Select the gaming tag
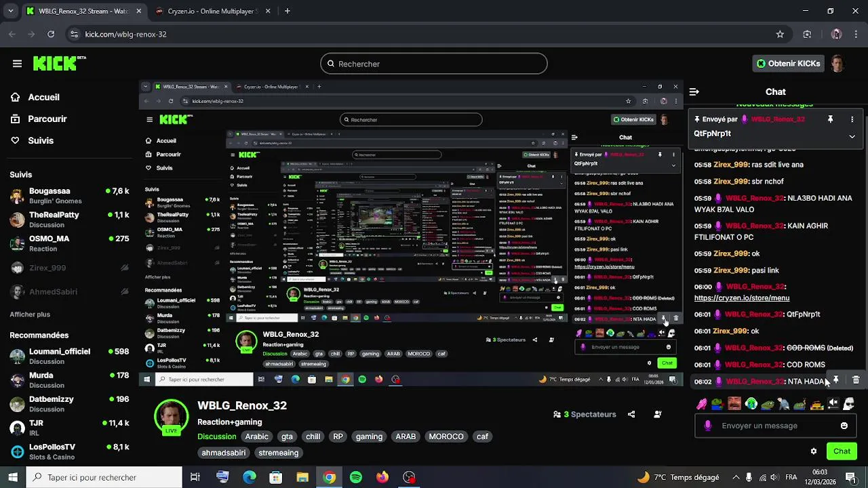 [369, 436]
